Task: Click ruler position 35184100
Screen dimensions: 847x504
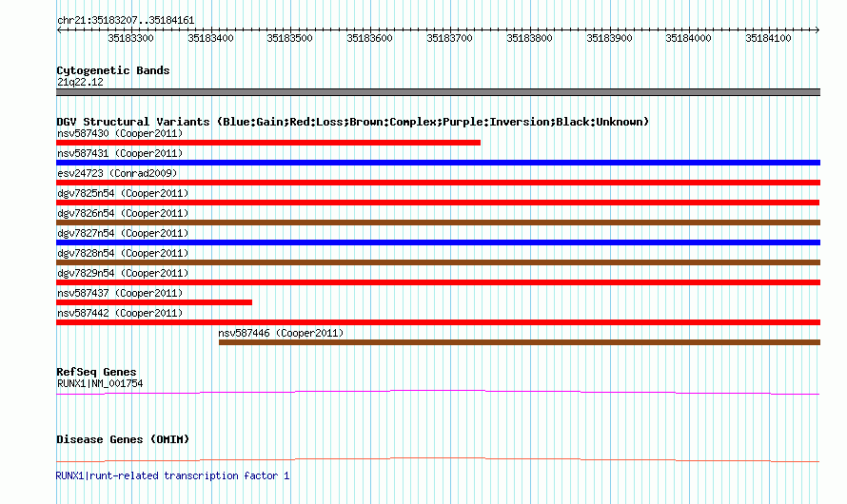Action: [769, 38]
